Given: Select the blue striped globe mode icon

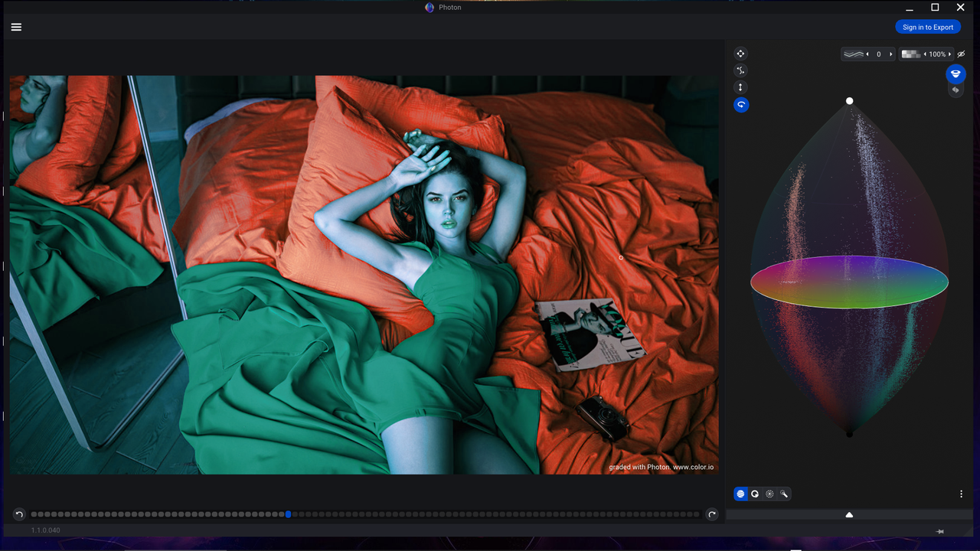Looking at the screenshot, I should (740, 494).
